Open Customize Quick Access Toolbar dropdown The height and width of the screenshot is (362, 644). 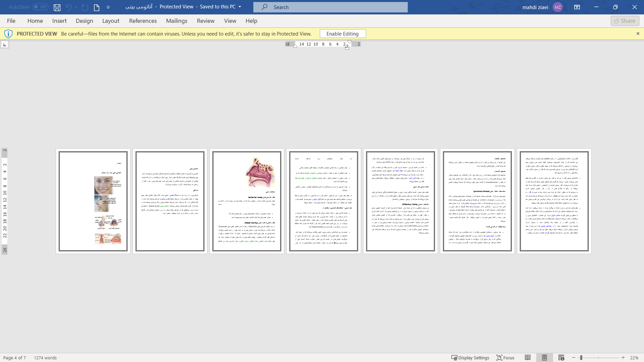point(108,7)
